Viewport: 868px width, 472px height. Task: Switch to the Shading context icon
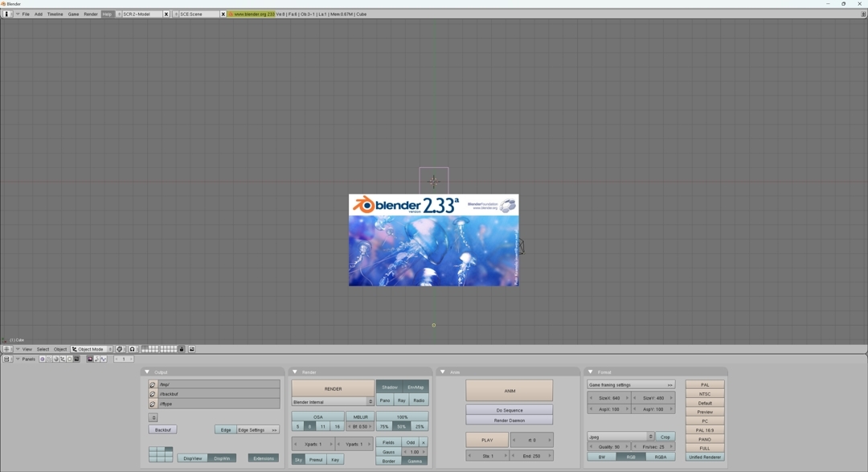[56, 359]
